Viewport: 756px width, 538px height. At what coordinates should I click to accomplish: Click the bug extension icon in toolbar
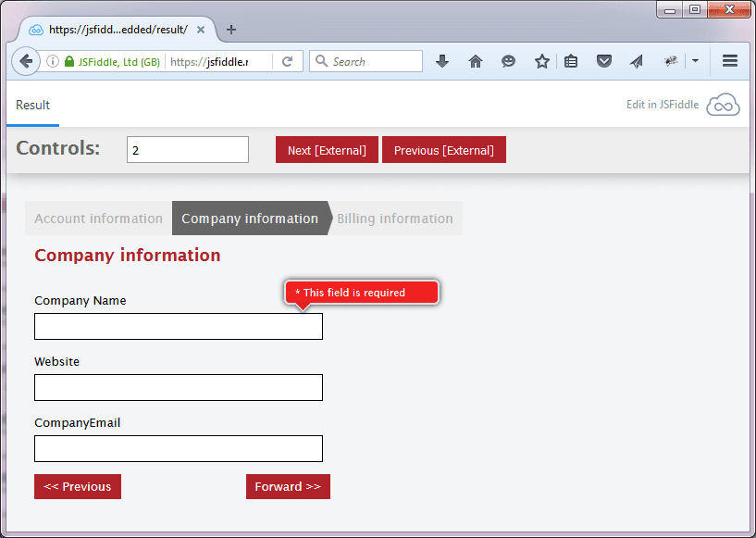[x=671, y=61]
